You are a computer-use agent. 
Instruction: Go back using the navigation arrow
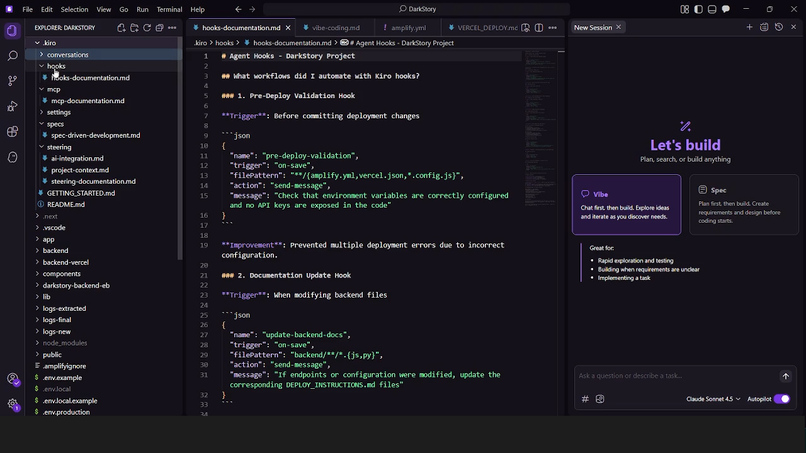[x=239, y=9]
